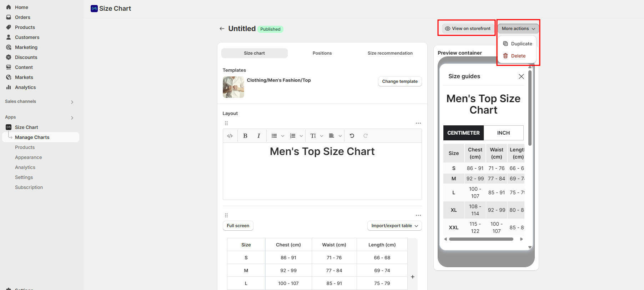Click the Content icon in sidebar
The width and height of the screenshot is (644, 290).
(x=9, y=67)
